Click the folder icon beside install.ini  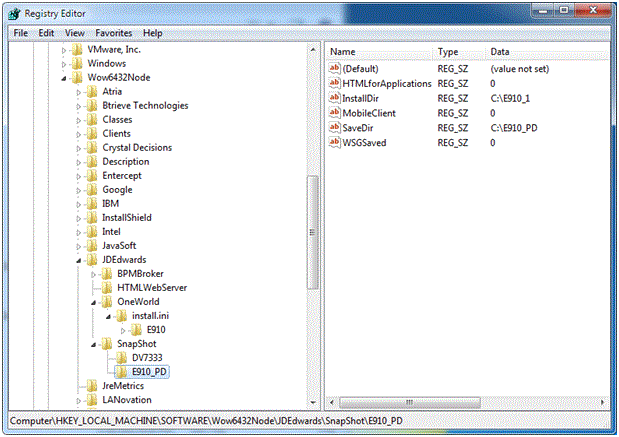(122, 316)
